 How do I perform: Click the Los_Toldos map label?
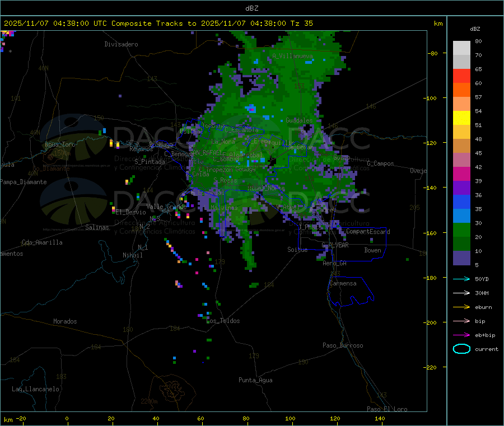point(223,321)
